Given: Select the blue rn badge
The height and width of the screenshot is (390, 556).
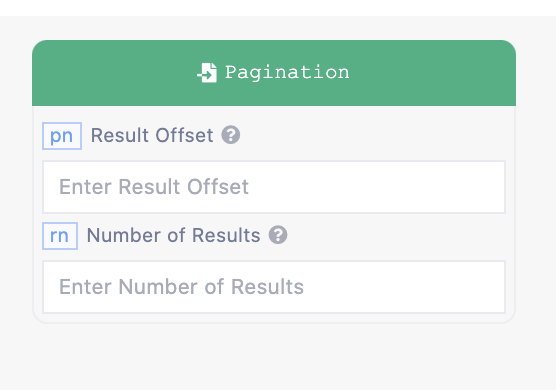Looking at the screenshot, I should (x=60, y=236).
